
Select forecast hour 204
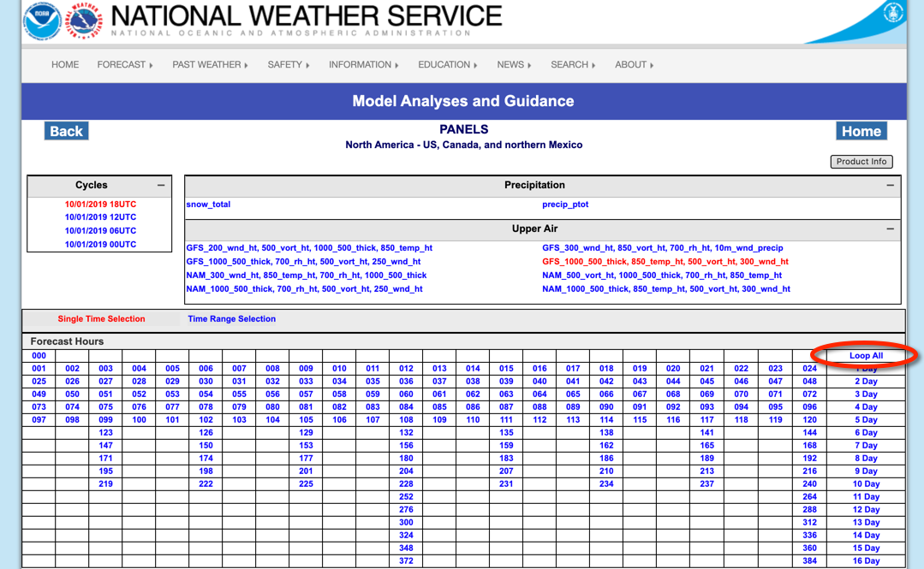tap(406, 471)
